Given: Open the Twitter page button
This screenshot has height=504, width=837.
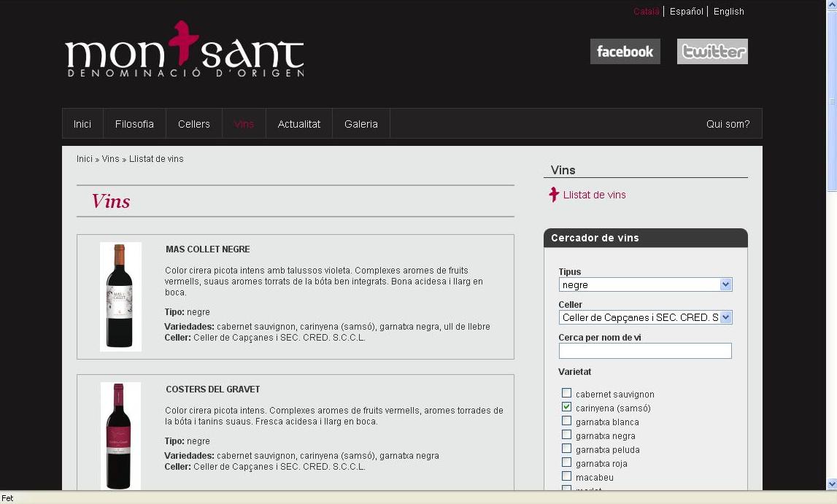Looking at the screenshot, I should point(712,51).
